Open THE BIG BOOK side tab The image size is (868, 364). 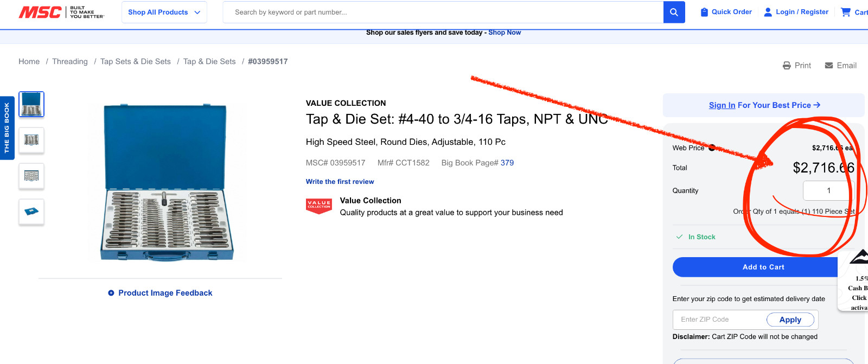click(7, 128)
